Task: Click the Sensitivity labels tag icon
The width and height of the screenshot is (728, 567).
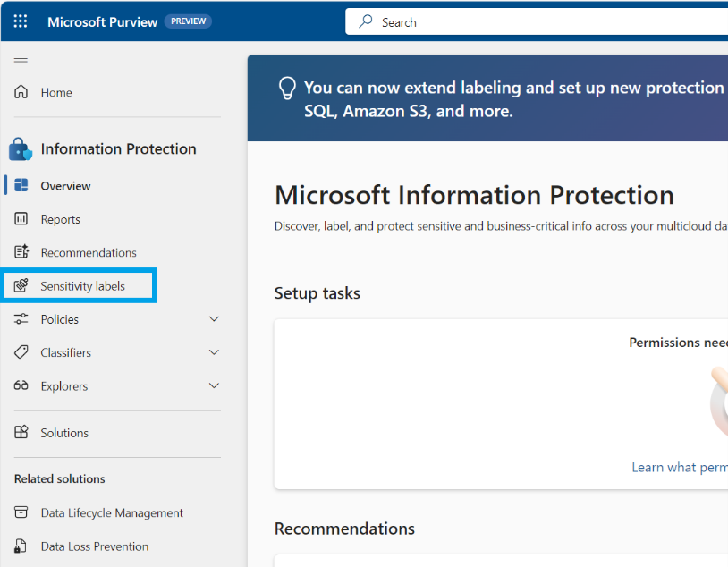Action: 21,286
